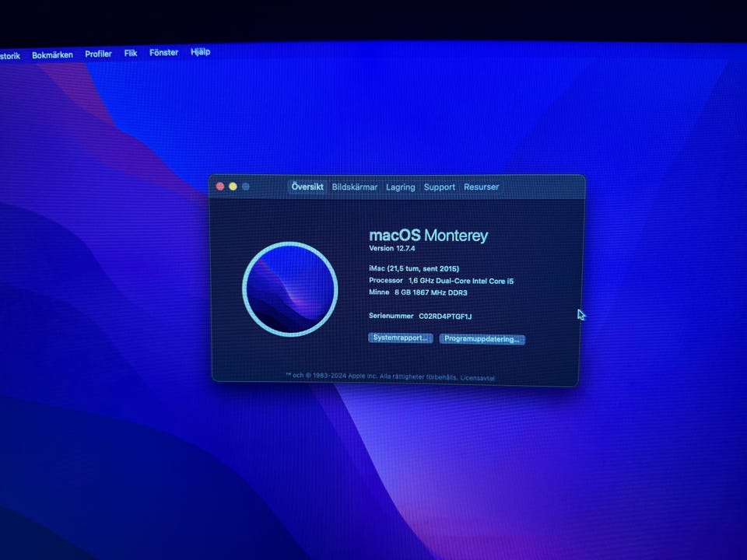
Task: Open the Bildskärmar tab
Action: (x=354, y=187)
